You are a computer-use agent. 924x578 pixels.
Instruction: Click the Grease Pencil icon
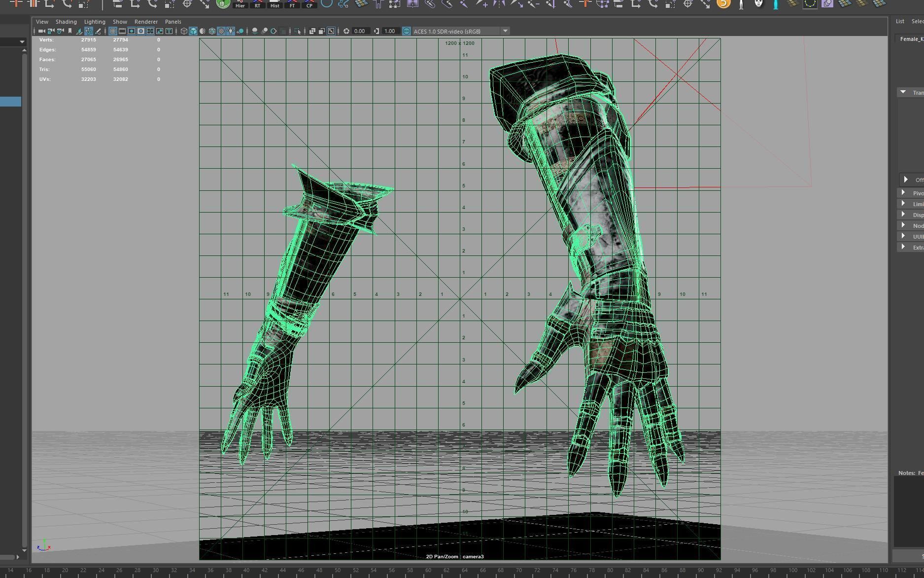pos(98,31)
